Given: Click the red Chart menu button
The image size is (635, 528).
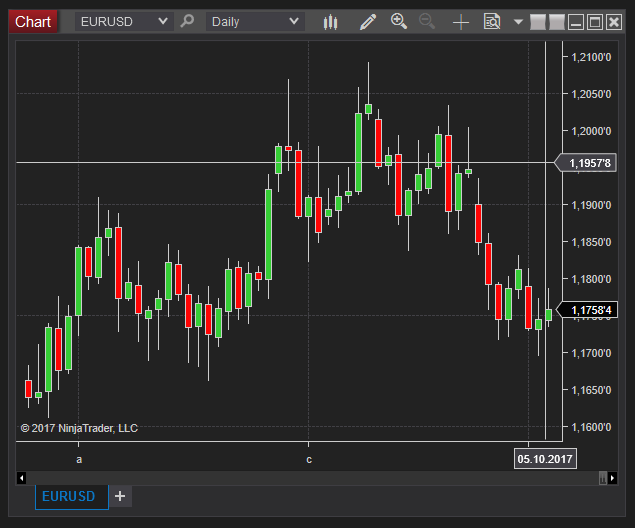Looking at the screenshot, I should coord(33,21).
